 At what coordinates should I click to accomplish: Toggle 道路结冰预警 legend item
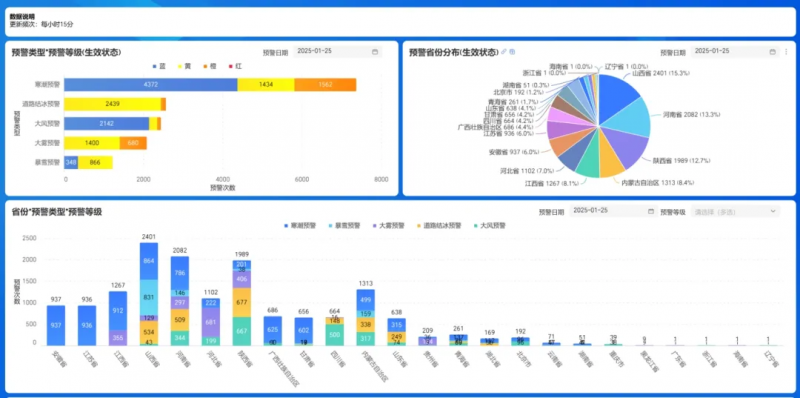439,226
